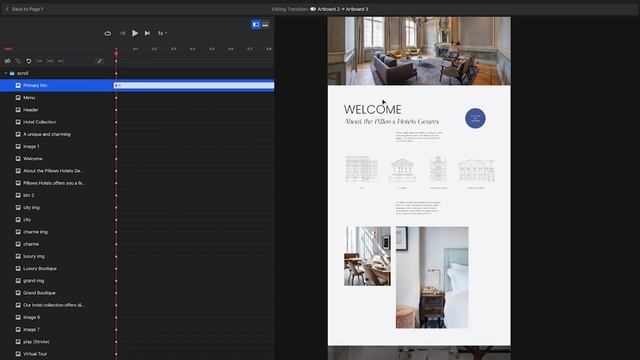Click the charme img layer icon
The image size is (640, 360).
18,232
